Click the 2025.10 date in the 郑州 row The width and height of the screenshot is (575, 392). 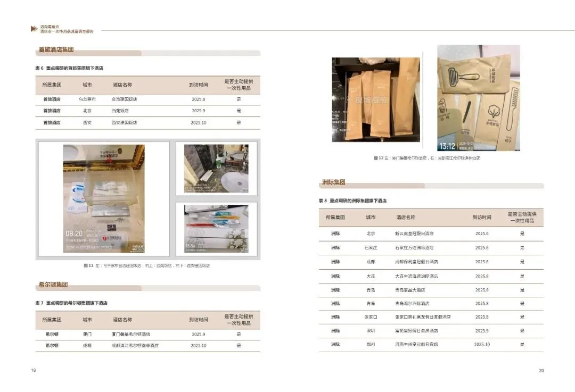[482, 344]
